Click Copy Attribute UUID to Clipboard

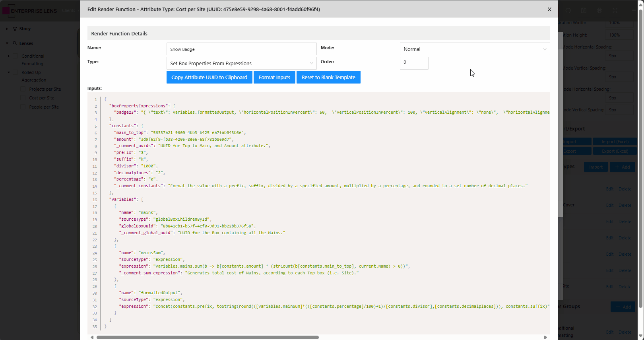pyautogui.click(x=209, y=78)
